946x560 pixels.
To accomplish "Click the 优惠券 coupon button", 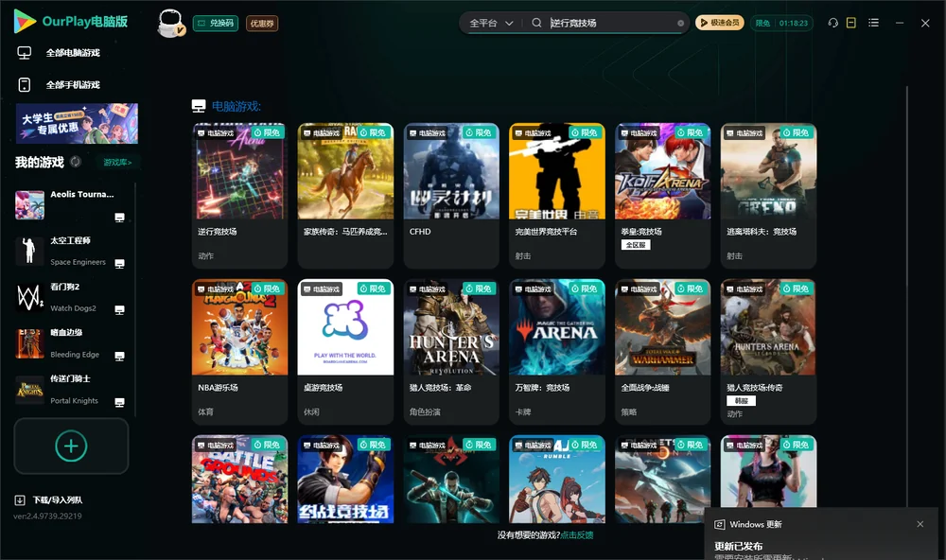I will [x=262, y=23].
